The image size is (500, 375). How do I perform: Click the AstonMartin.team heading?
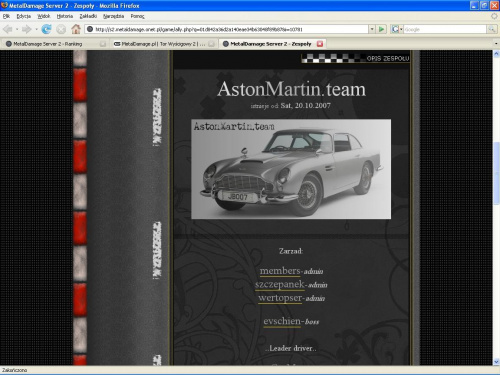pos(291,89)
